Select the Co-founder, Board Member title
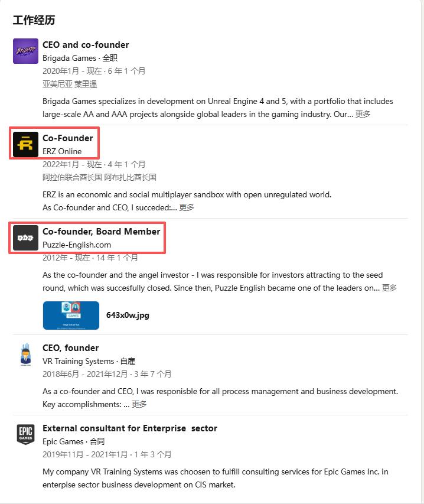The width and height of the screenshot is (424, 504). click(x=102, y=232)
